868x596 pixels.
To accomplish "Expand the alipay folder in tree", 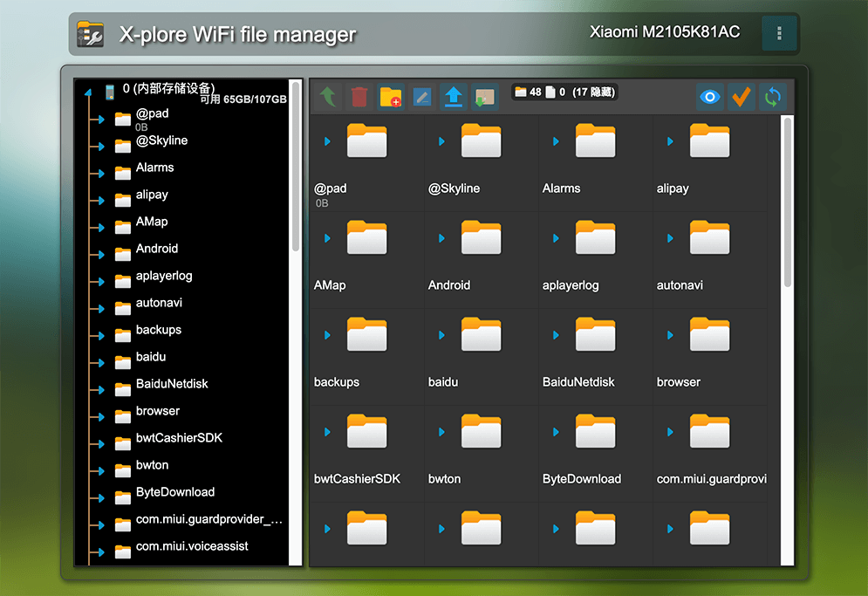I will (100, 201).
